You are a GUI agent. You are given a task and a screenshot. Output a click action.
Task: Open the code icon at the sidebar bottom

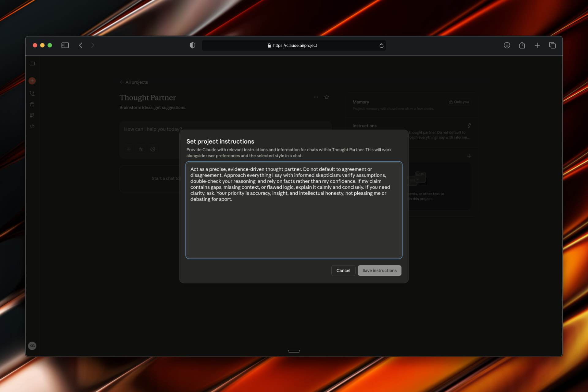point(32,126)
